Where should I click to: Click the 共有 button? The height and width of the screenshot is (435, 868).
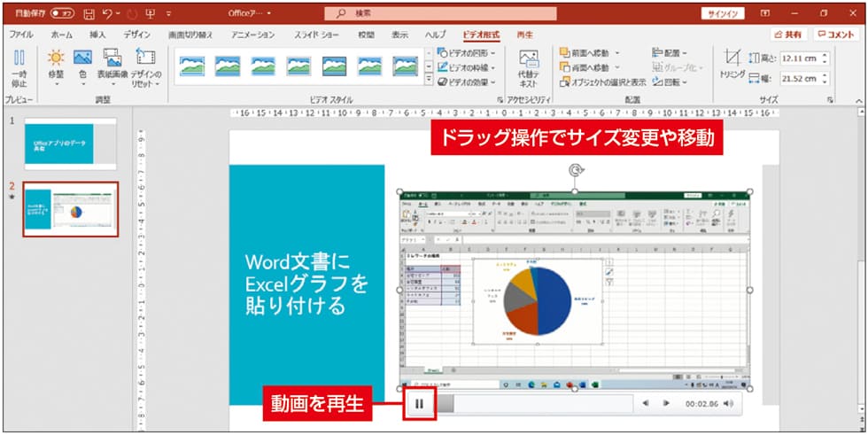pos(789,35)
